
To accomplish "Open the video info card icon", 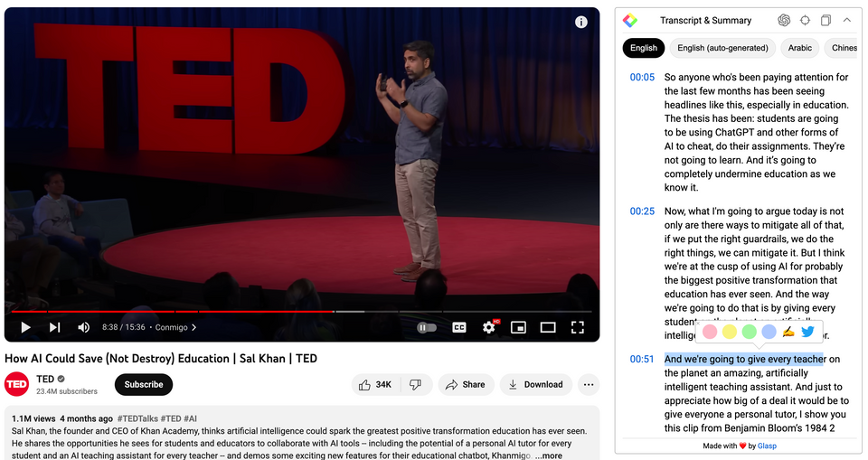I will pos(580,23).
